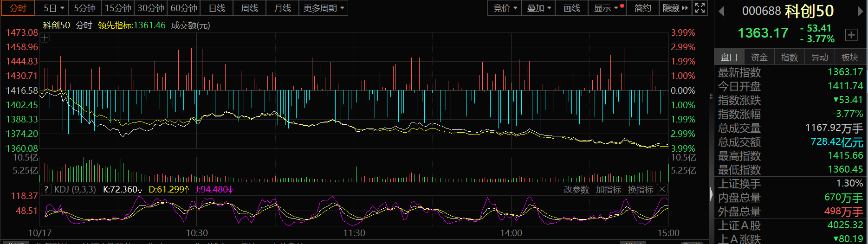Add 科创50 to watchlist with plus icon
Image resolution: width=868 pixels, height=244 pixels.
[851, 35]
